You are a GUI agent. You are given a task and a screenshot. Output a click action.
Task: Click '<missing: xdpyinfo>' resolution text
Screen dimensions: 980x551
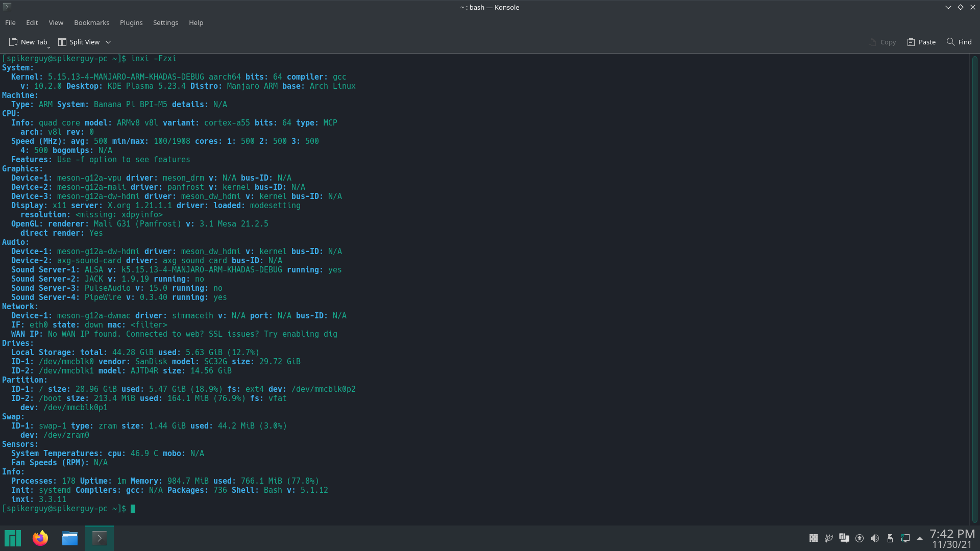click(x=119, y=215)
